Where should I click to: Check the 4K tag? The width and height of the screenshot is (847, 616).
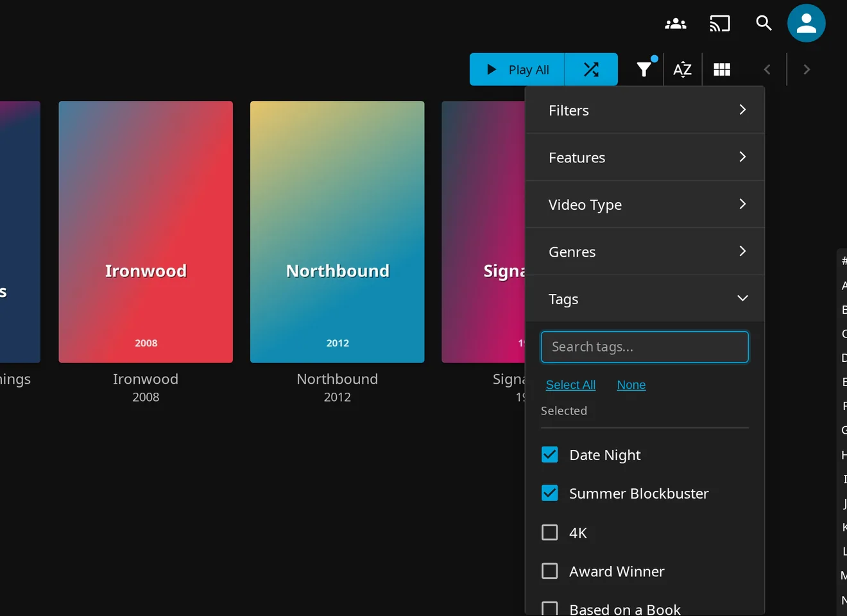click(550, 533)
